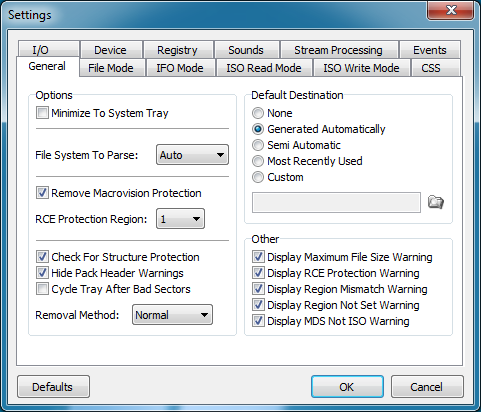The image size is (481, 412).
Task: Switch to the CSS tab
Action: pos(431,68)
